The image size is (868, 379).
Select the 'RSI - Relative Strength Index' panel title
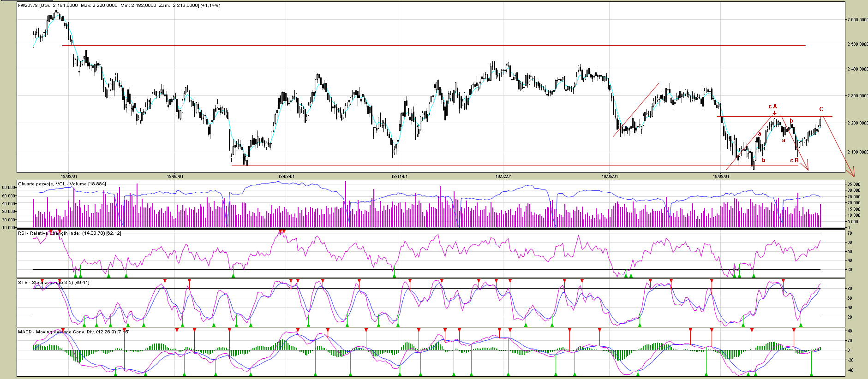69,233
